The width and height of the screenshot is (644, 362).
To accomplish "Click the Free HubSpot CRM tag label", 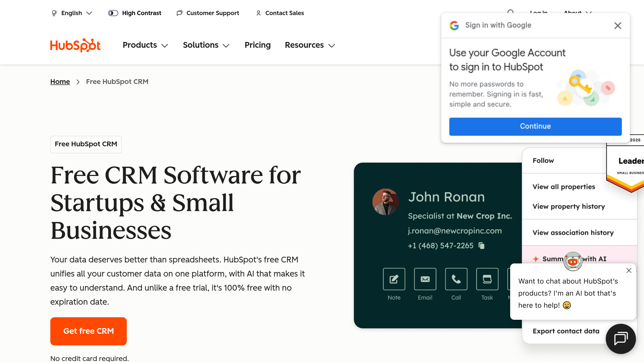I will point(86,144).
